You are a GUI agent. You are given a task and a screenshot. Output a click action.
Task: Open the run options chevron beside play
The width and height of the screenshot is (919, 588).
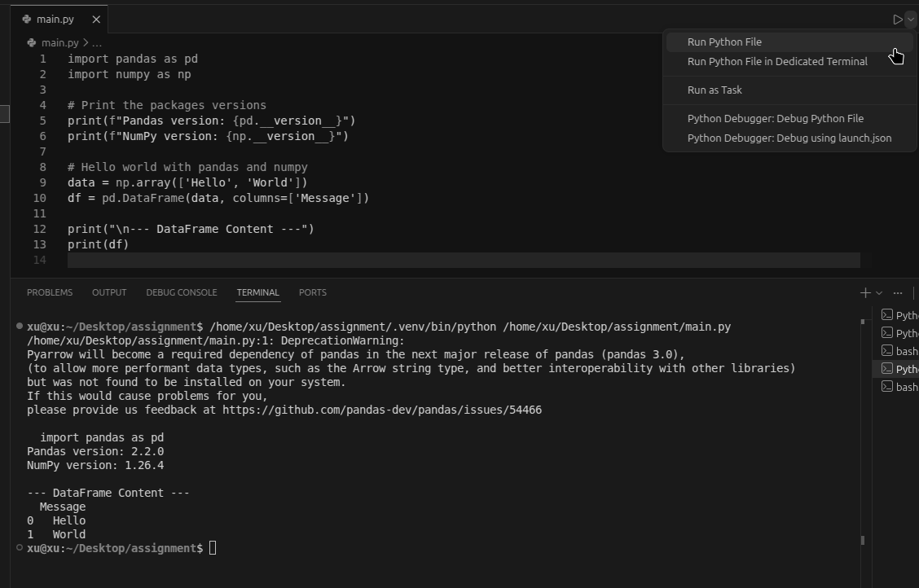[910, 20]
